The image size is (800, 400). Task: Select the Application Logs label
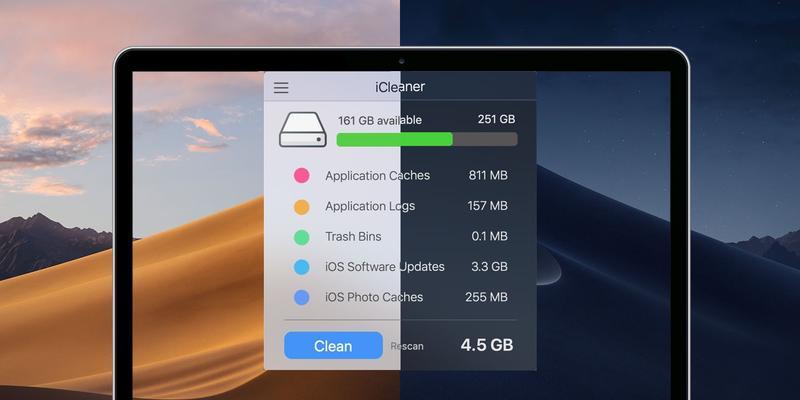370,206
